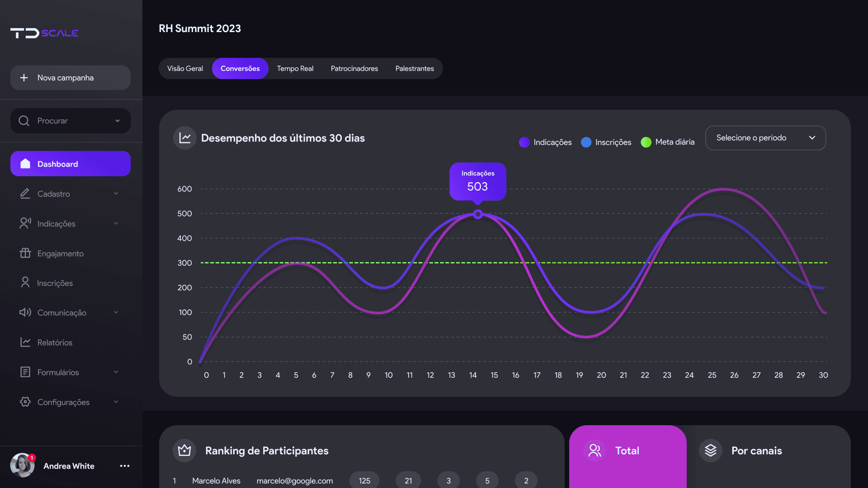Expand the Configurações menu chevron
The image size is (868, 488).
(x=116, y=402)
